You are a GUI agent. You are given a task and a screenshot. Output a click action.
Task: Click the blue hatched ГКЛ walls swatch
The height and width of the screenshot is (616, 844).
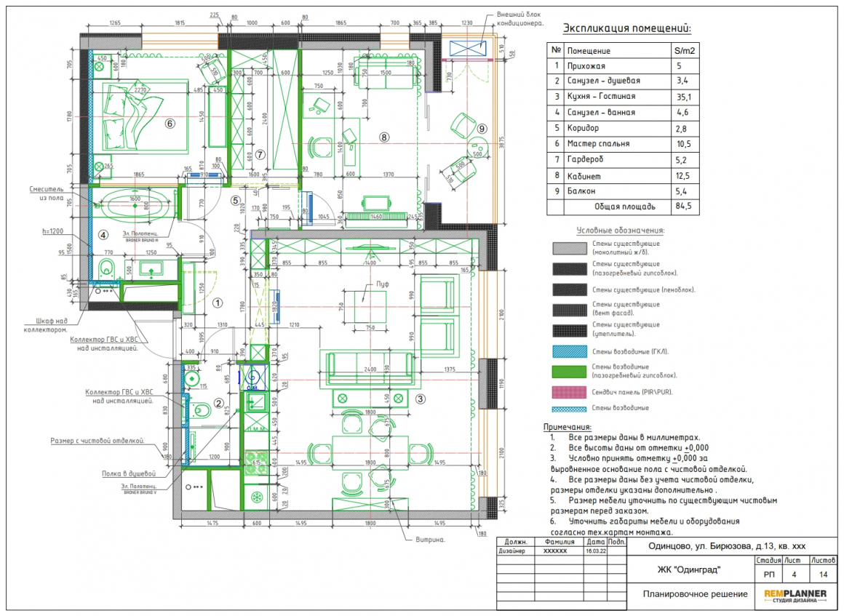(570, 351)
